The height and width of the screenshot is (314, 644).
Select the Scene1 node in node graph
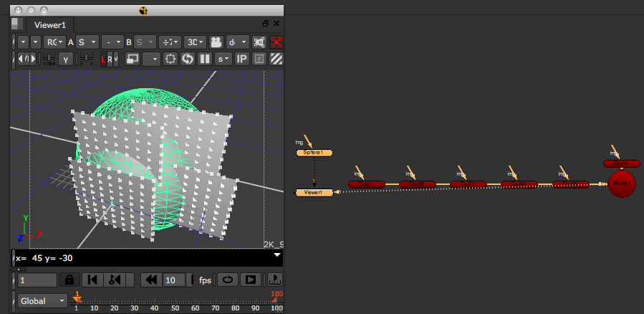point(621,184)
